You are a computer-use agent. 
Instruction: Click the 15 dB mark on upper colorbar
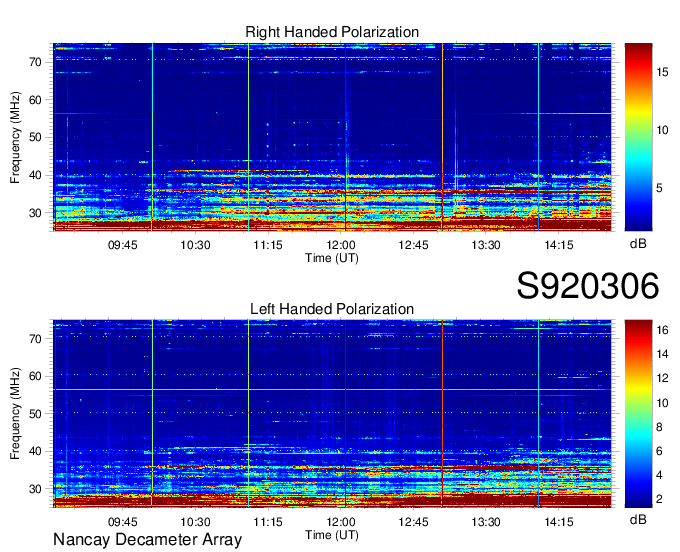coord(662,72)
